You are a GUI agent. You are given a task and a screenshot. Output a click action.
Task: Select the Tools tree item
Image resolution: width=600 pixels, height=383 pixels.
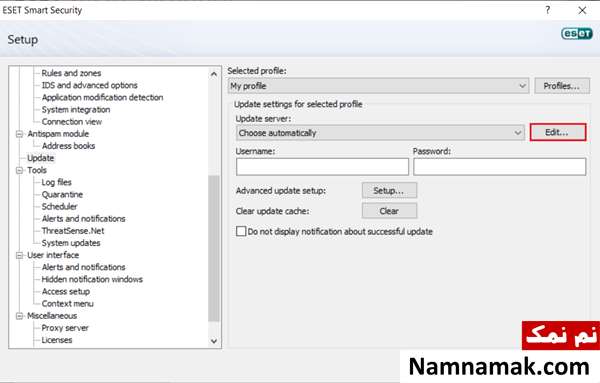point(37,170)
